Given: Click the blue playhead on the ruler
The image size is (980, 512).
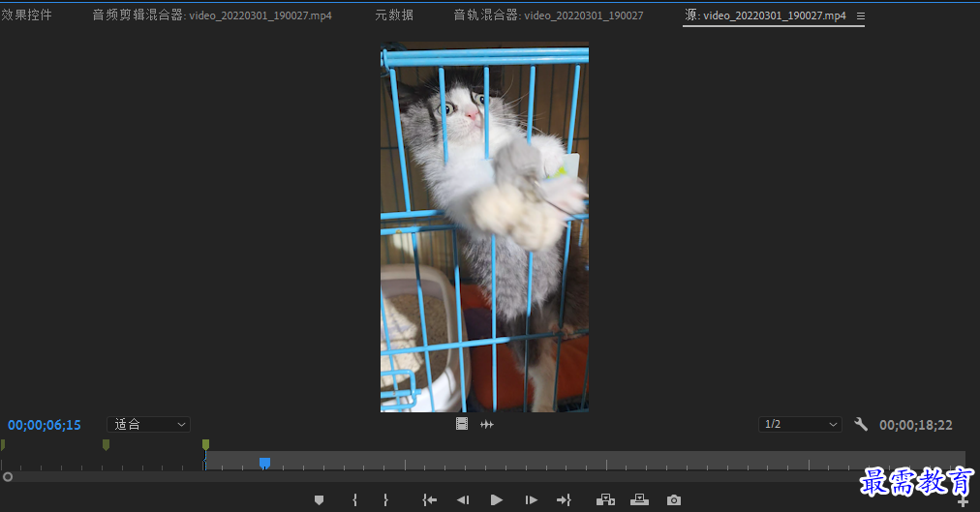Looking at the screenshot, I should coord(264,463).
